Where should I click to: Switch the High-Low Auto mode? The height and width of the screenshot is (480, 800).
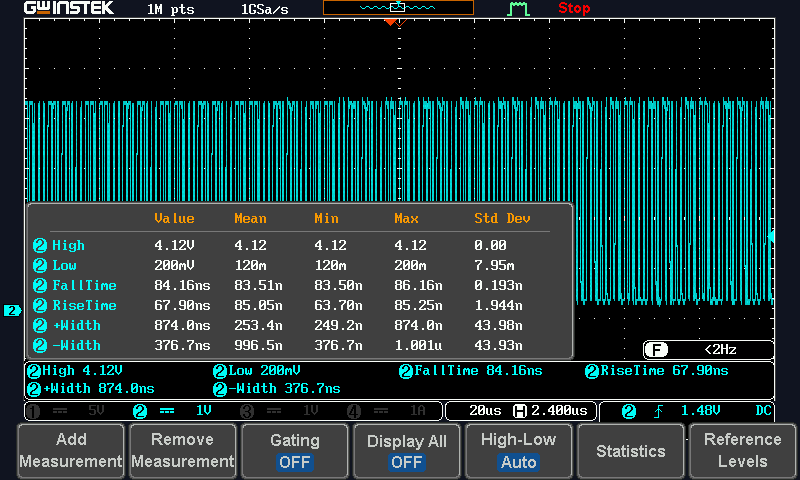(519, 451)
